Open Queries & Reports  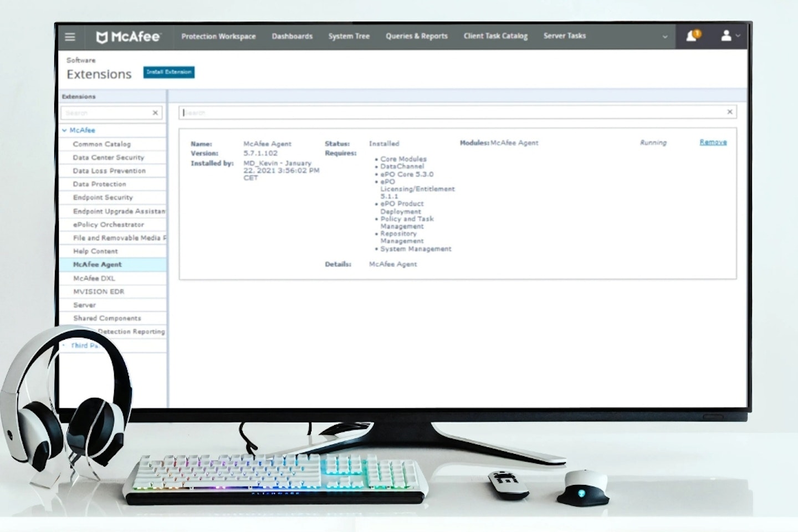416,36
